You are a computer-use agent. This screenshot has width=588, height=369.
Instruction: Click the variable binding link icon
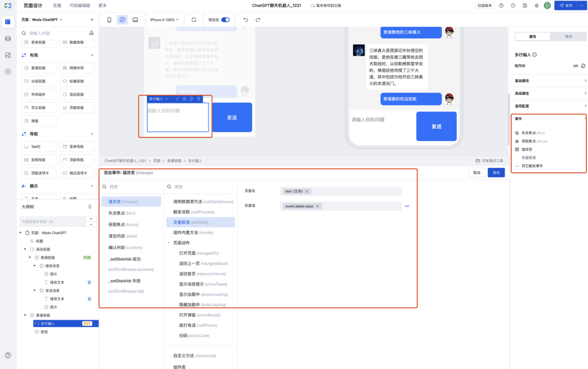[x=407, y=206]
